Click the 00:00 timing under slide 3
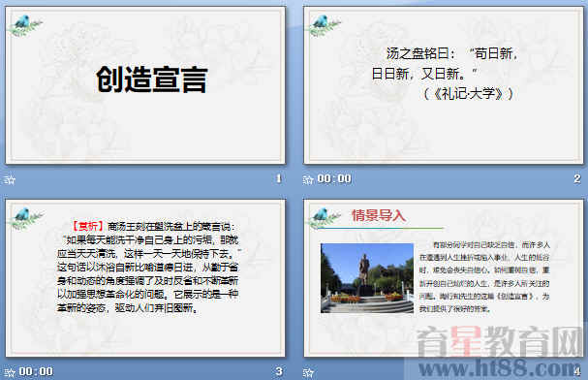This screenshot has height=380, width=588. point(36,371)
